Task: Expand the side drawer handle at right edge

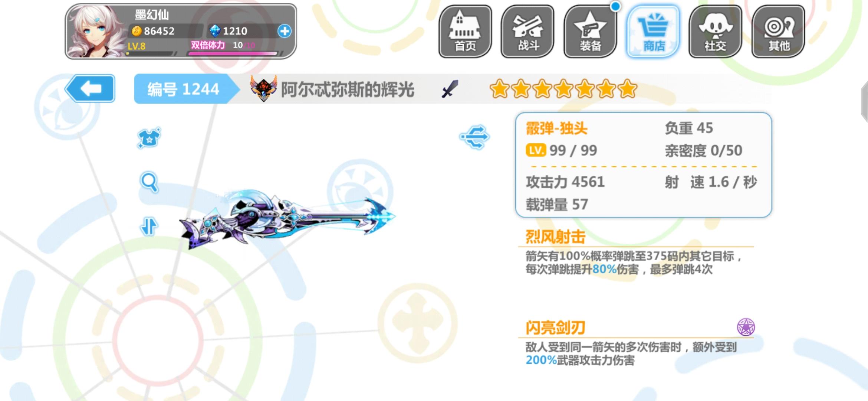Action: (865, 101)
